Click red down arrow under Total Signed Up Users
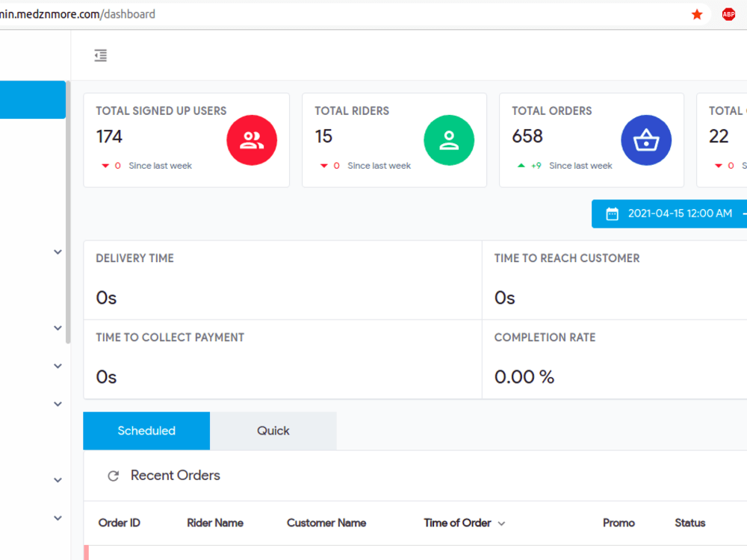The image size is (747, 560). coord(105,166)
